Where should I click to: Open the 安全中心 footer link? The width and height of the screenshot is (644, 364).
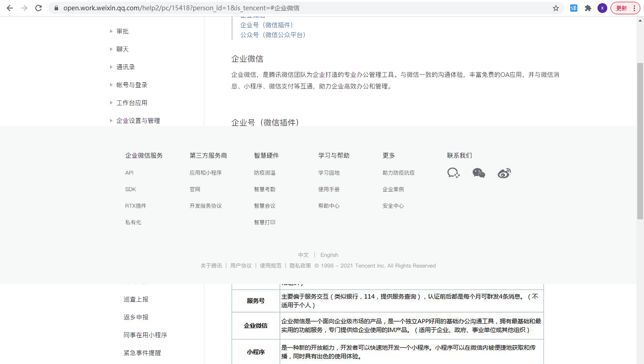click(x=394, y=206)
